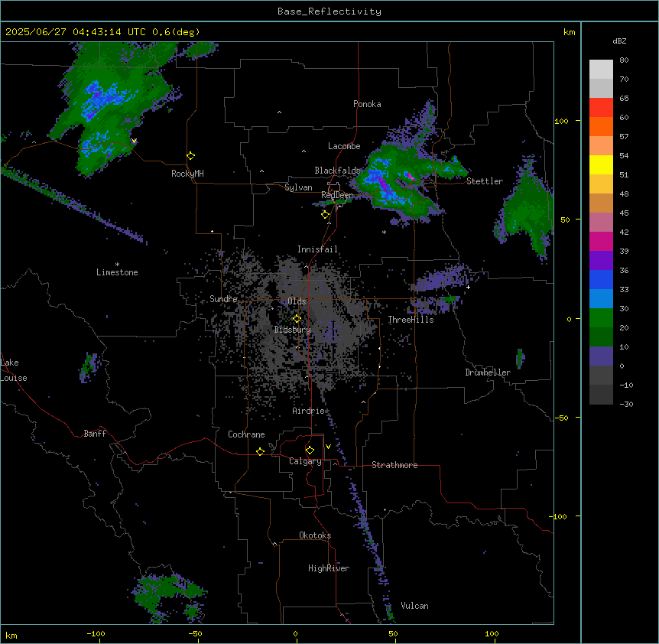Select the Drumheller label

point(488,372)
